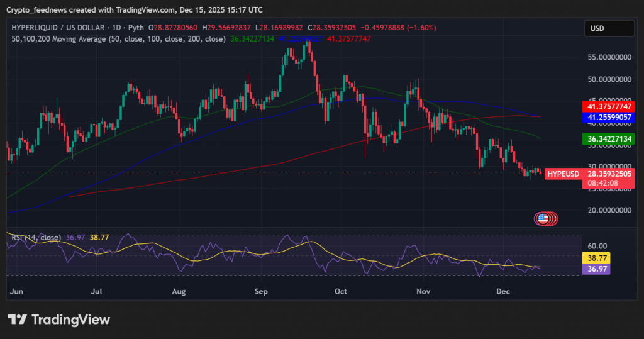Screen dimensions: 644x339
Task: Click the red HYPEUSD symbol price tag
Action: (563, 174)
